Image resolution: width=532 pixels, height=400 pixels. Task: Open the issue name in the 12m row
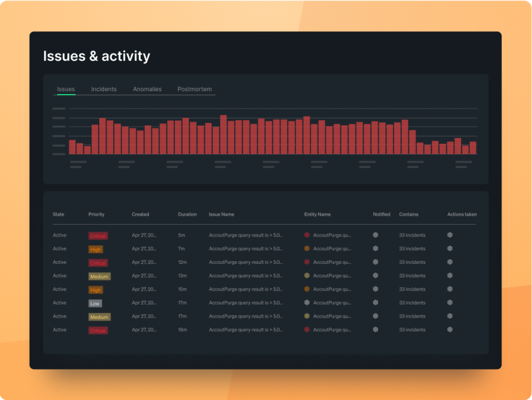[245, 262]
